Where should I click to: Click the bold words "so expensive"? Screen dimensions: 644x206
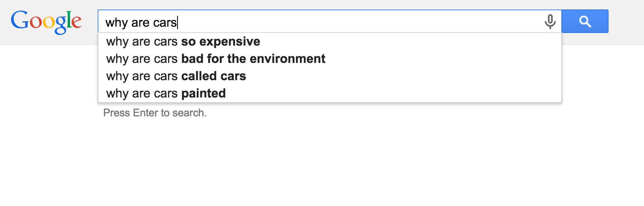click(221, 41)
